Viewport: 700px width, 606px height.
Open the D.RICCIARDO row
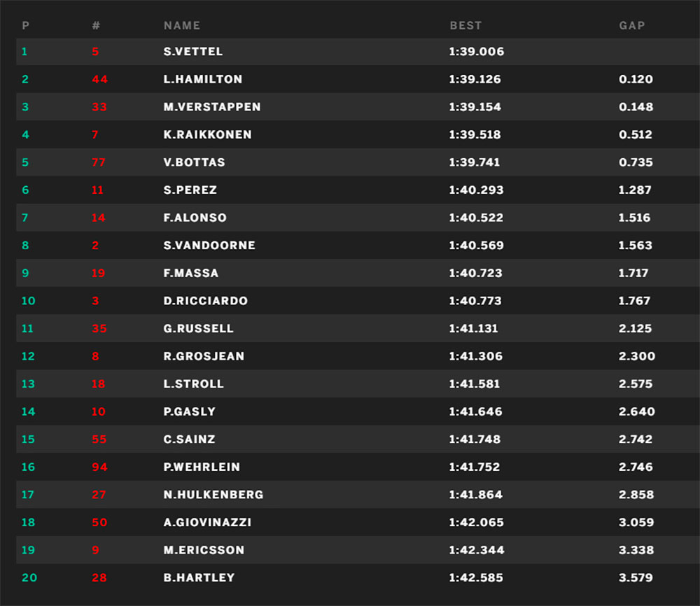click(358, 300)
